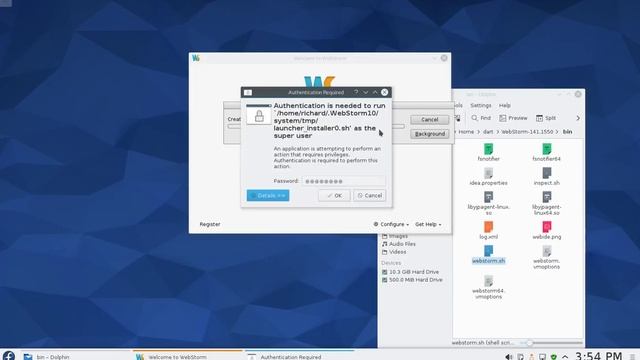Open 10.3 GiB Hard Drive device
The image size is (640, 360).
pyautogui.click(x=411, y=272)
